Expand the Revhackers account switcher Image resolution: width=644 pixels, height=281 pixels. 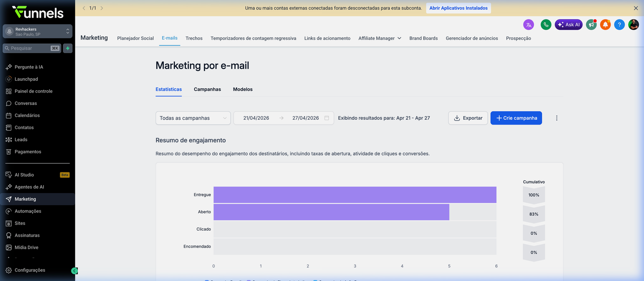[37, 31]
